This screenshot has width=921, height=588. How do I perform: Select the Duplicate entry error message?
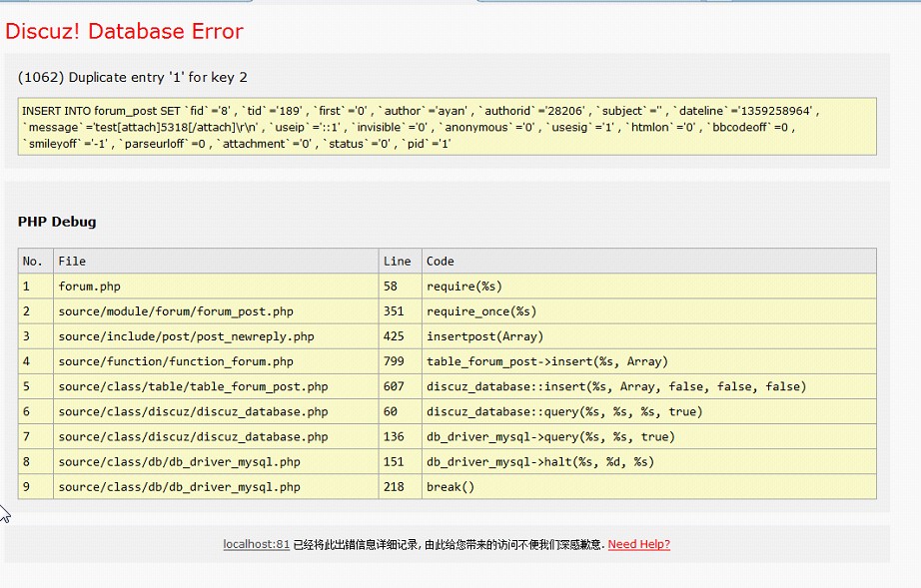[132, 77]
